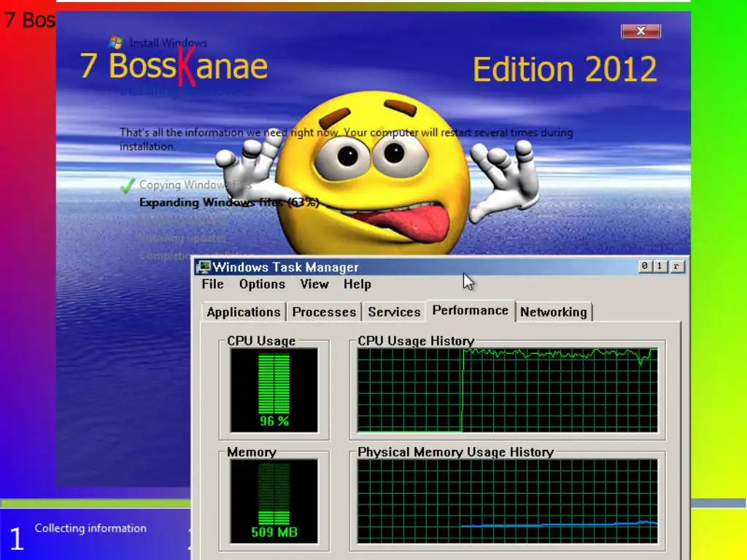Click the '7 BossKanae' yellow heading text
Image resolution: width=747 pixels, height=560 pixels.
(174, 66)
